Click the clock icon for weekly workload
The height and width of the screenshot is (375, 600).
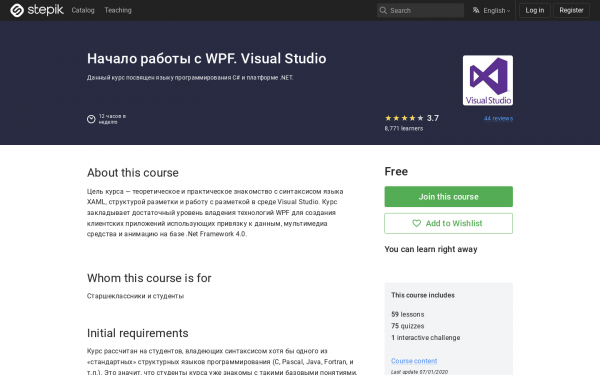(91, 119)
